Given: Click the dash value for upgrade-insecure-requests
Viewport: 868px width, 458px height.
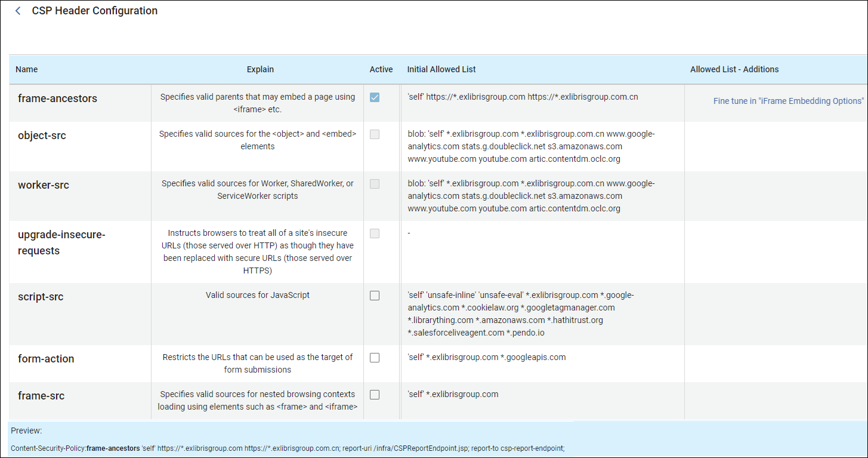Looking at the screenshot, I should (409, 233).
